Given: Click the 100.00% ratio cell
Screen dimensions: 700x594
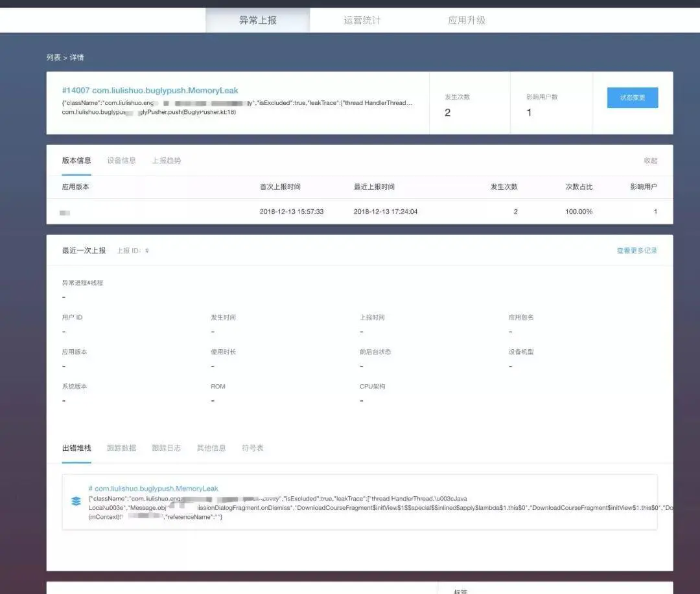Looking at the screenshot, I should [x=579, y=212].
